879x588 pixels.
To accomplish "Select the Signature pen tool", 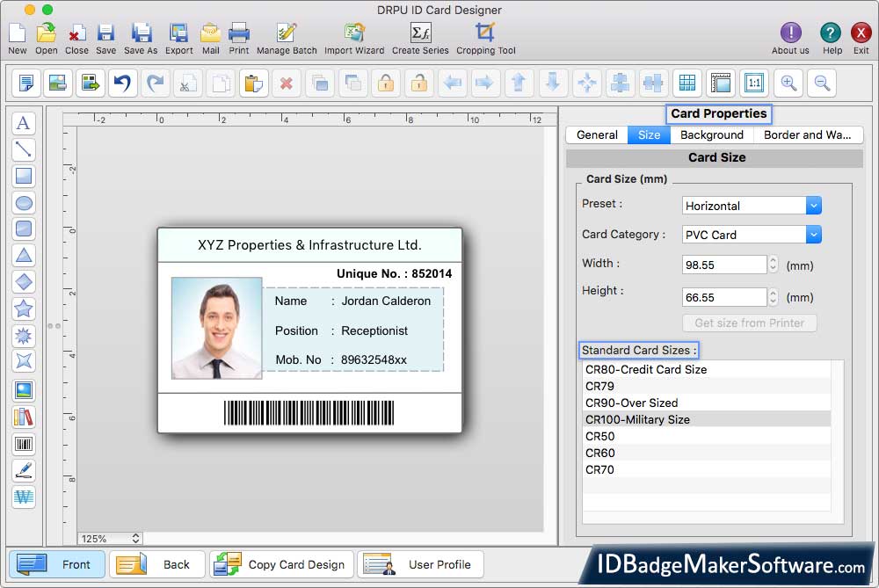I will point(24,470).
